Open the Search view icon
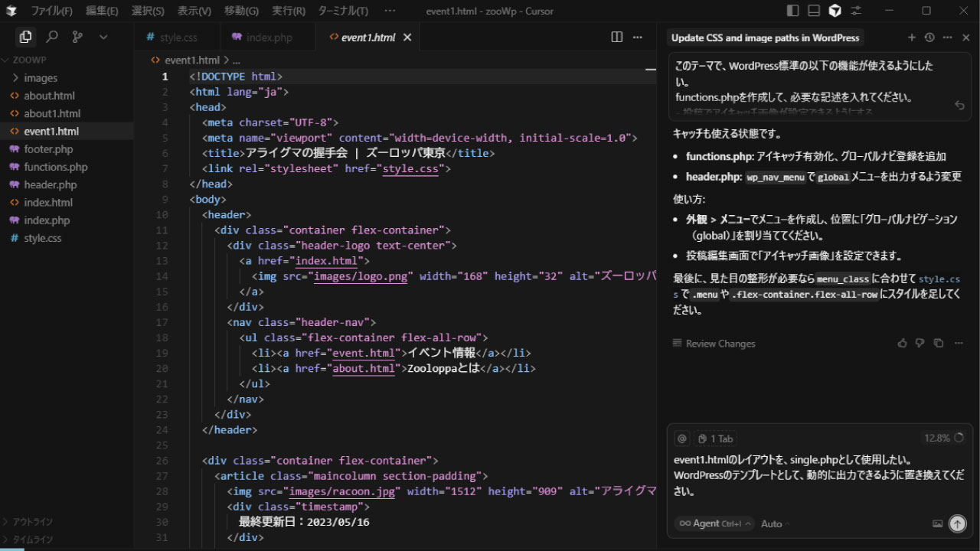This screenshot has width=980, height=551. [52, 37]
